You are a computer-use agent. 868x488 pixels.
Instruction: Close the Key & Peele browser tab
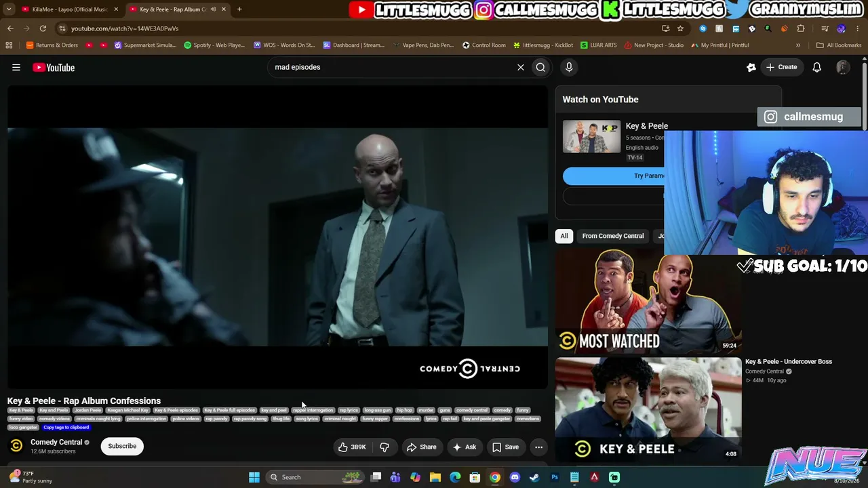point(224,9)
